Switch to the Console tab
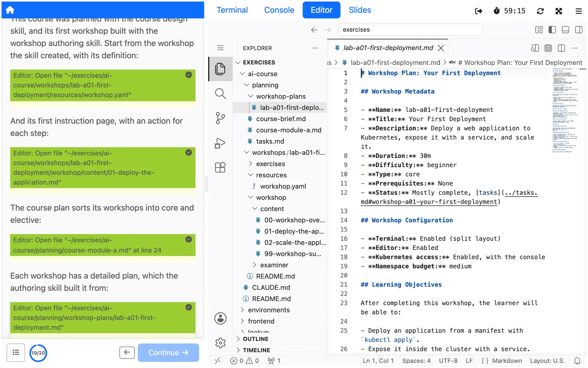588x368 pixels. (279, 10)
